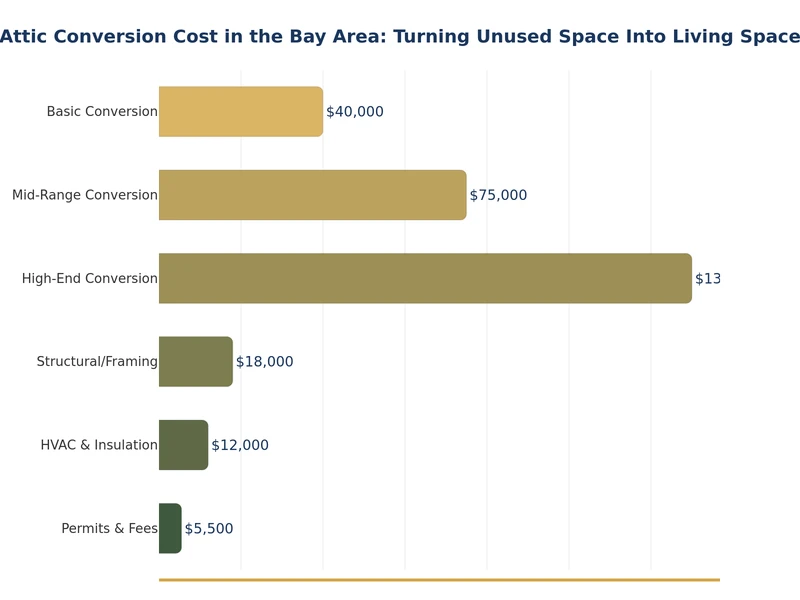Select the Basic Conversion bar
This screenshot has width=800, height=600.
[240, 112]
